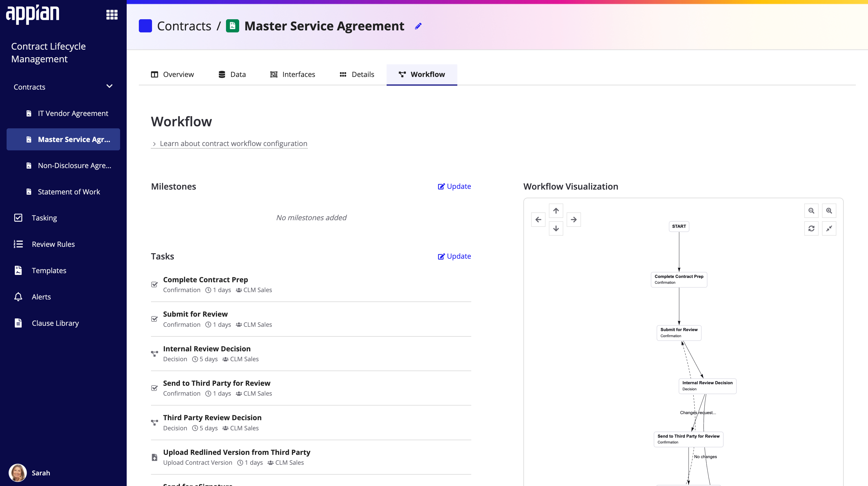Image resolution: width=868 pixels, height=486 pixels.
Task: Click Contracts in the breadcrumb header
Action: click(184, 26)
